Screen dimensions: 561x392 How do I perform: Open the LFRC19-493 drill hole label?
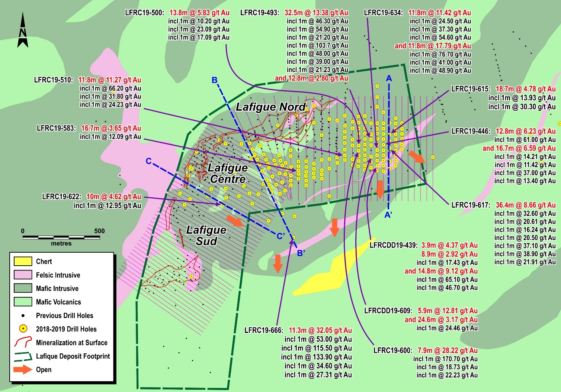(x=259, y=13)
